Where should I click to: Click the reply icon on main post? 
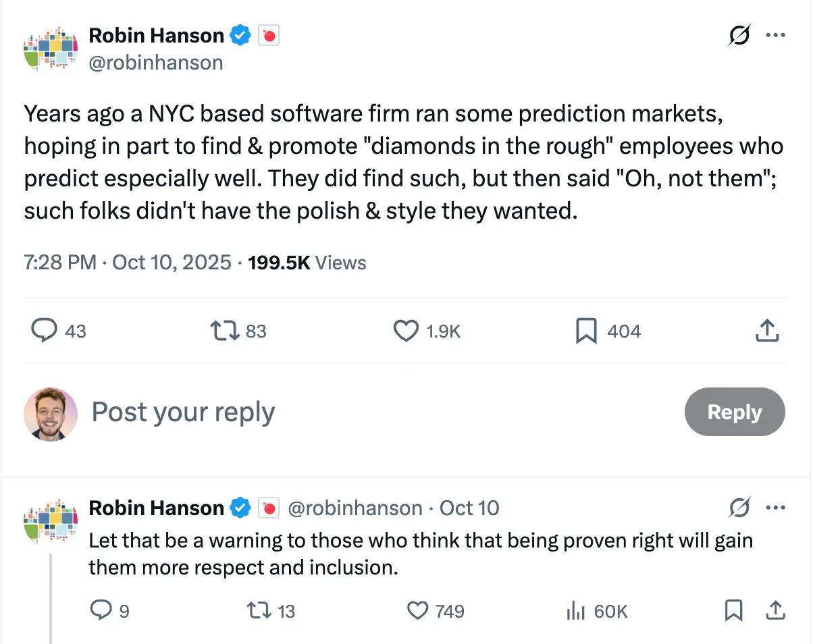(44, 331)
